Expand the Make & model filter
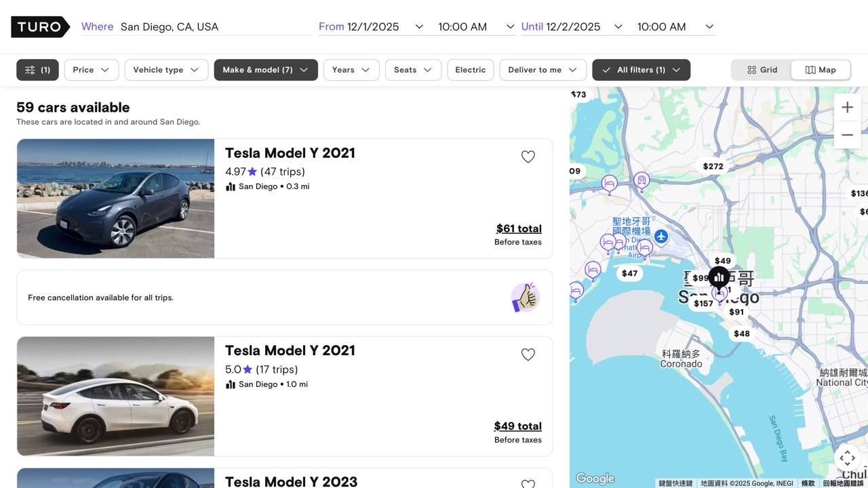 tap(266, 70)
